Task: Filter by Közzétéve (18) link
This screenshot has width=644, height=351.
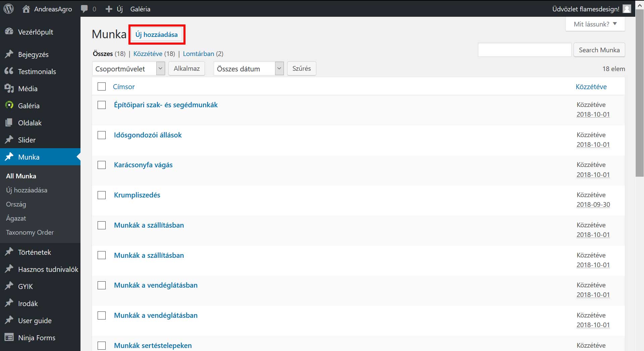Action: tap(154, 54)
